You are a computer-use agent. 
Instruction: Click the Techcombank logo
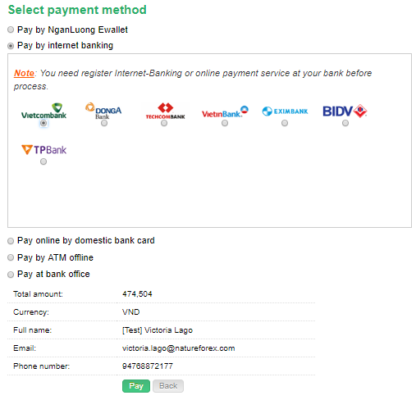(x=165, y=111)
